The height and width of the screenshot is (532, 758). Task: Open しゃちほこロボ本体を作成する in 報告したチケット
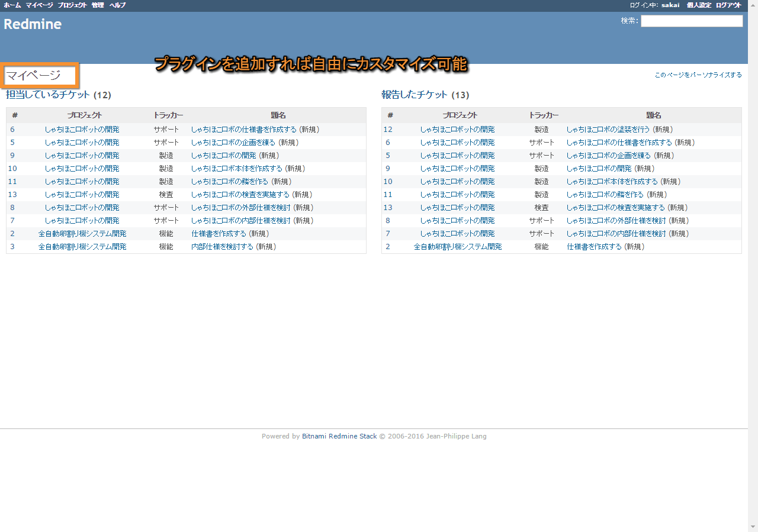612,182
